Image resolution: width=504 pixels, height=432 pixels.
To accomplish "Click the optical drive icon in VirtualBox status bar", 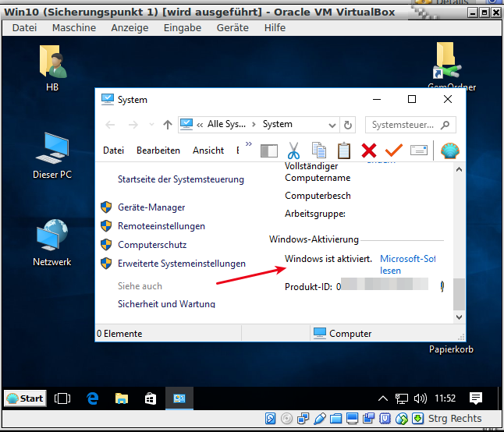I will pos(286,419).
